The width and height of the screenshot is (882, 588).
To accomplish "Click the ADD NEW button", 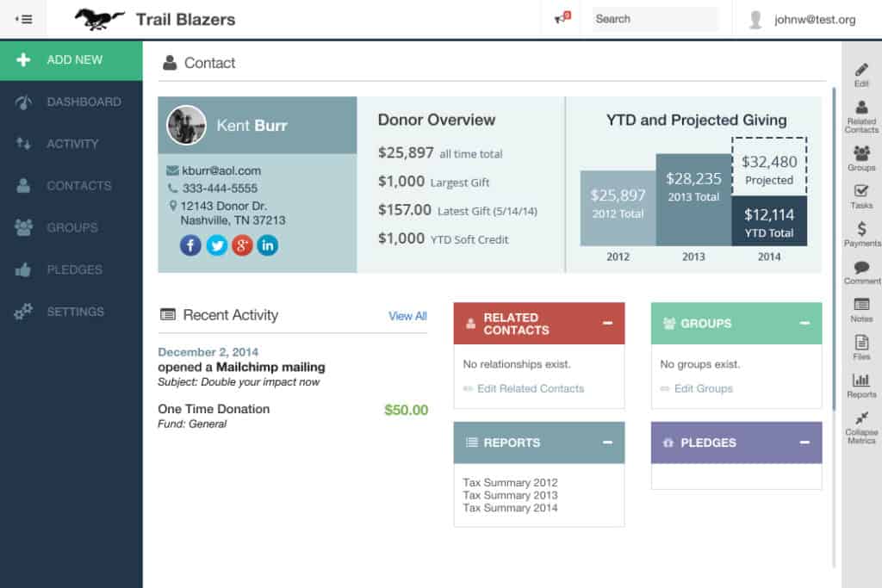I will tap(71, 59).
